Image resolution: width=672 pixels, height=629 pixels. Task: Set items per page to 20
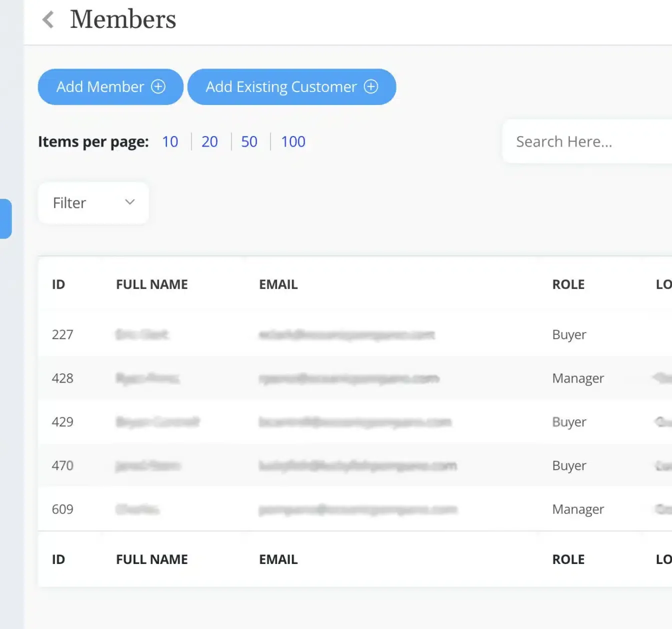coord(209,142)
